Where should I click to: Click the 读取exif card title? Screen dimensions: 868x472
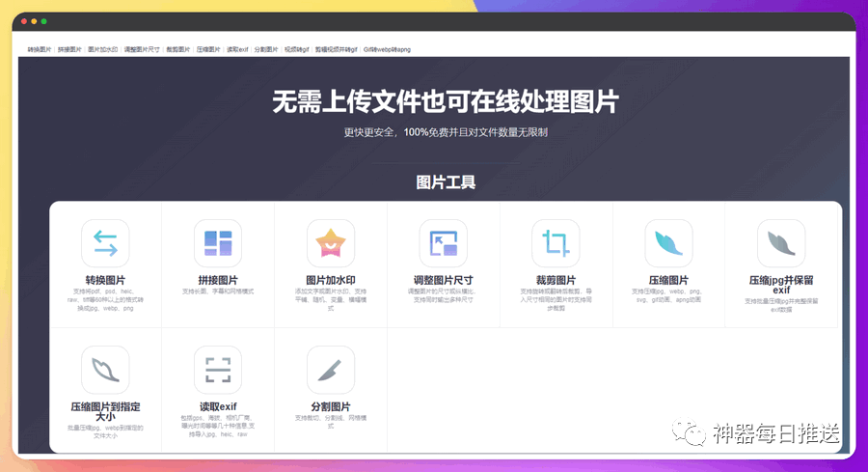tap(218, 406)
